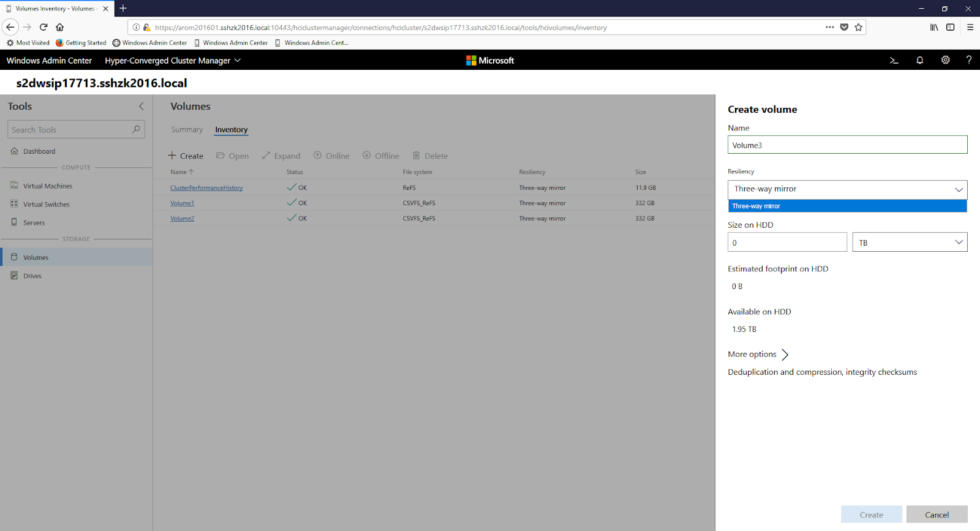Click the search magnifier in Search Tools

point(136,129)
